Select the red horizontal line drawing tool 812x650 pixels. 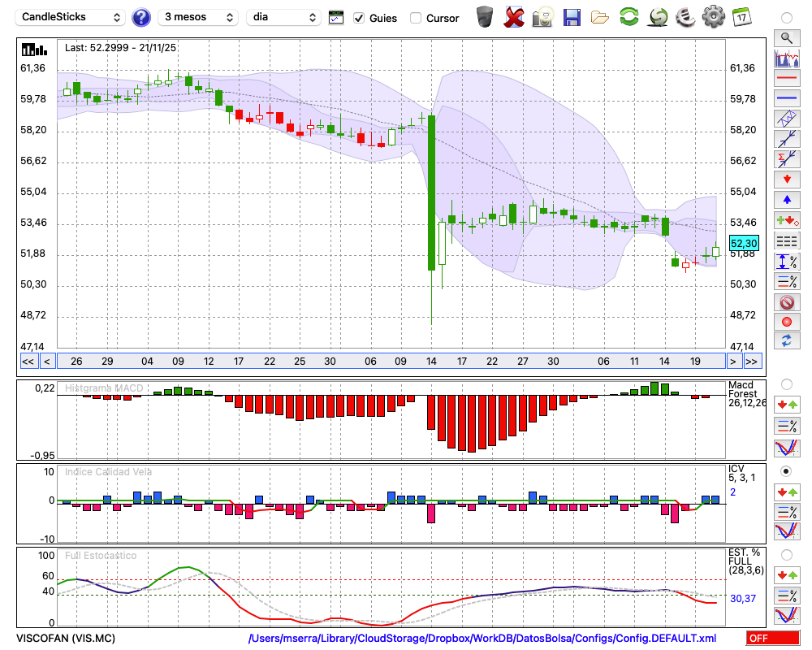tap(787, 79)
